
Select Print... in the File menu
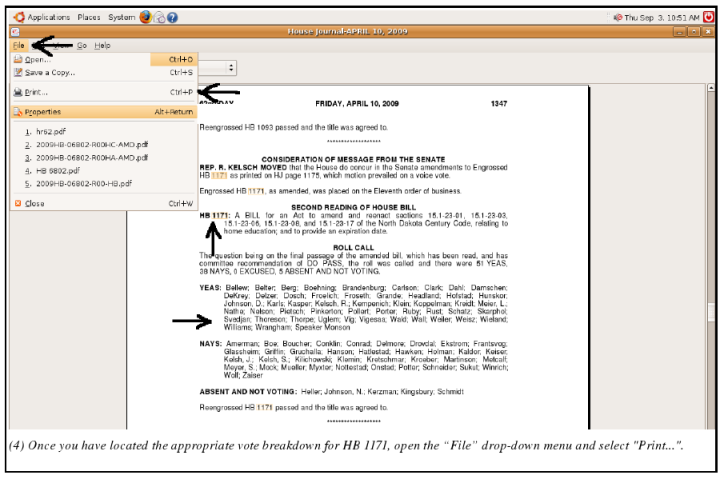click(37, 92)
